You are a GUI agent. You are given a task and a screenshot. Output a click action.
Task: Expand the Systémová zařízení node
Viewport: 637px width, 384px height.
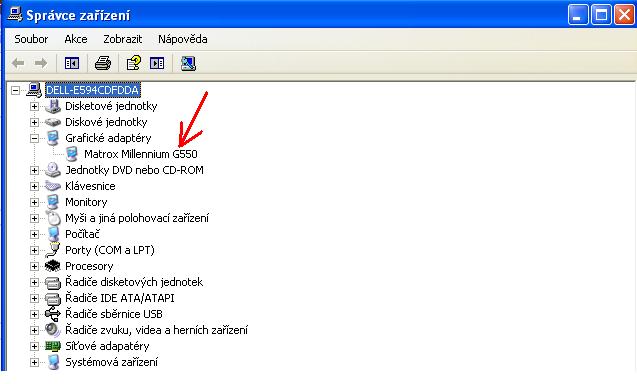pyautogui.click(x=34, y=362)
